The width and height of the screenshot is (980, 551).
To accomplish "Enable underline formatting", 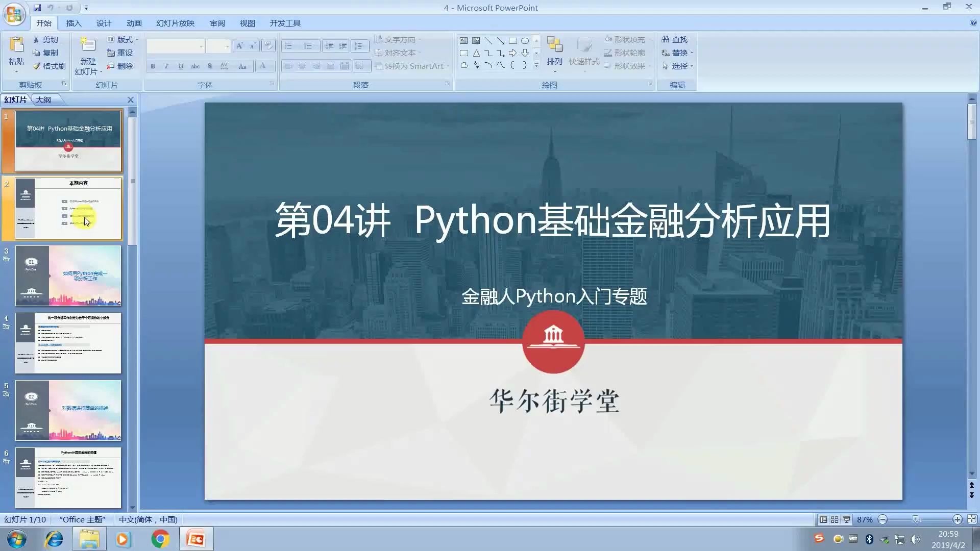I will pyautogui.click(x=180, y=66).
